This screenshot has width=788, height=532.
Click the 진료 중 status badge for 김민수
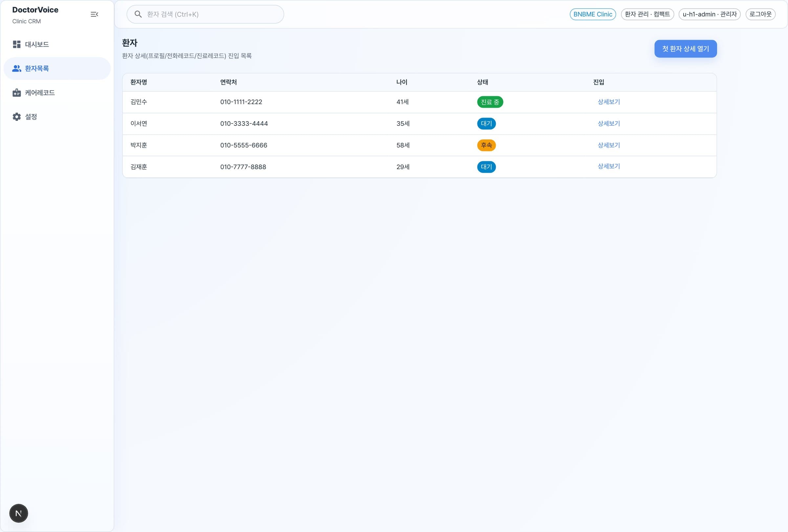coord(490,102)
